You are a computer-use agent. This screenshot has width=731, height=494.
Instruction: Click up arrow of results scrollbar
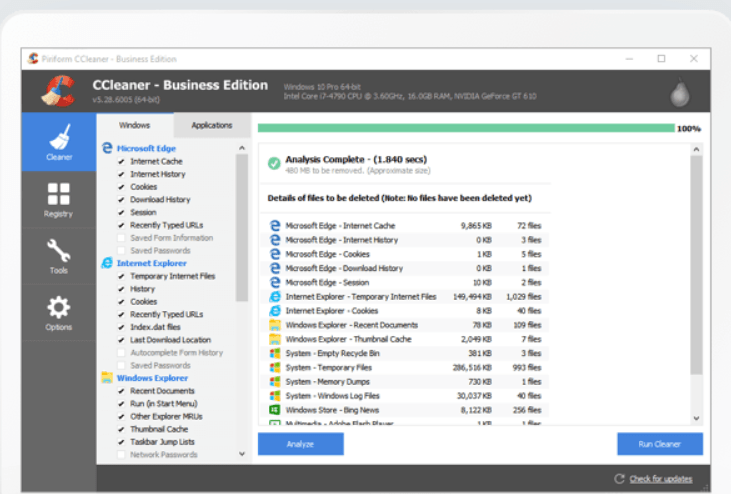pyautogui.click(x=697, y=150)
